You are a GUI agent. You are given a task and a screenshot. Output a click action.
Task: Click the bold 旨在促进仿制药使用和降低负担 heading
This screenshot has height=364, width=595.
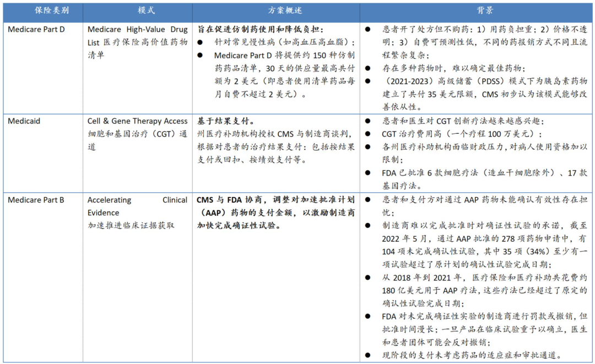tap(261, 29)
